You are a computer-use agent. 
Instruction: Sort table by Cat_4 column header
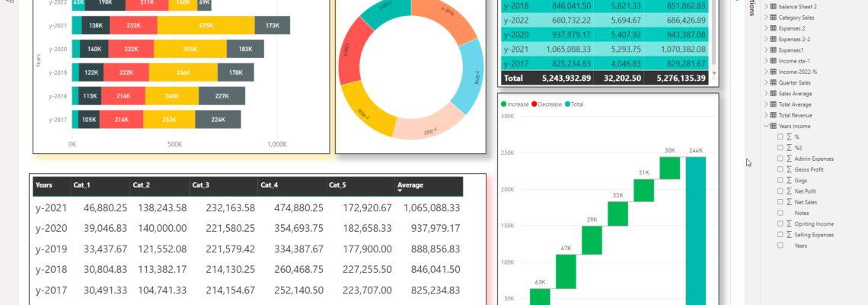click(292, 186)
